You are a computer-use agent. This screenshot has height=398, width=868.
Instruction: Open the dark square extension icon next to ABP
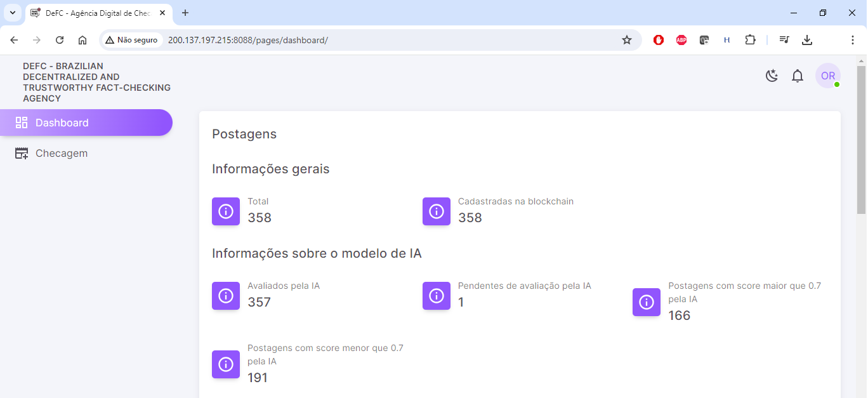pos(704,40)
